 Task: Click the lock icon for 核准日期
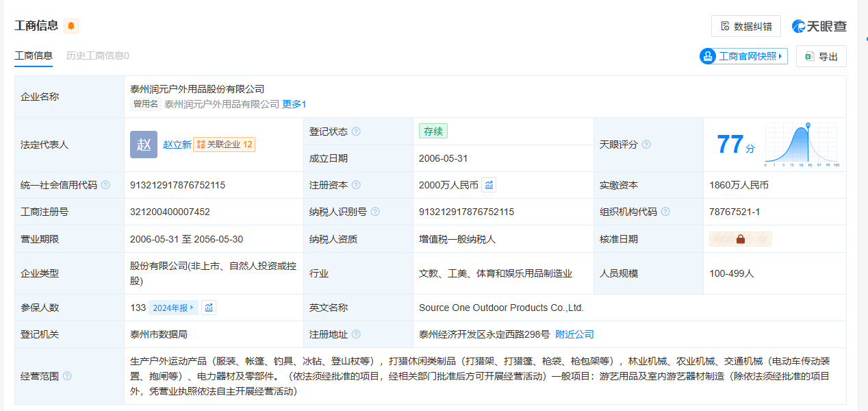pos(740,239)
